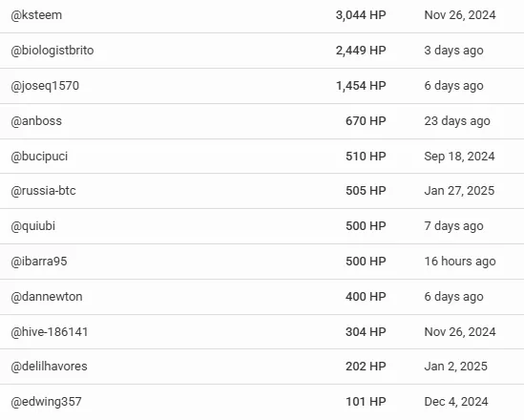Image resolution: width=524 pixels, height=420 pixels.
Task: Open the @ibarra95 profile link
Action: tap(39, 262)
